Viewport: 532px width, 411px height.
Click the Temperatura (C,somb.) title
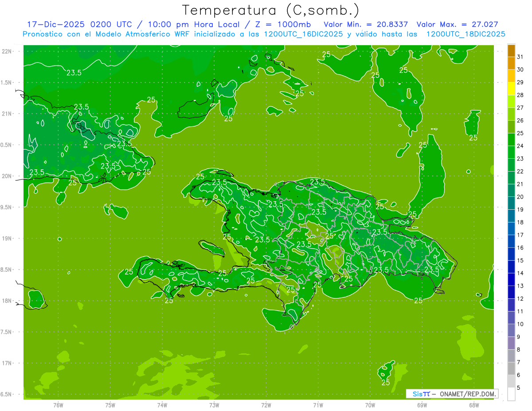pyautogui.click(x=271, y=10)
